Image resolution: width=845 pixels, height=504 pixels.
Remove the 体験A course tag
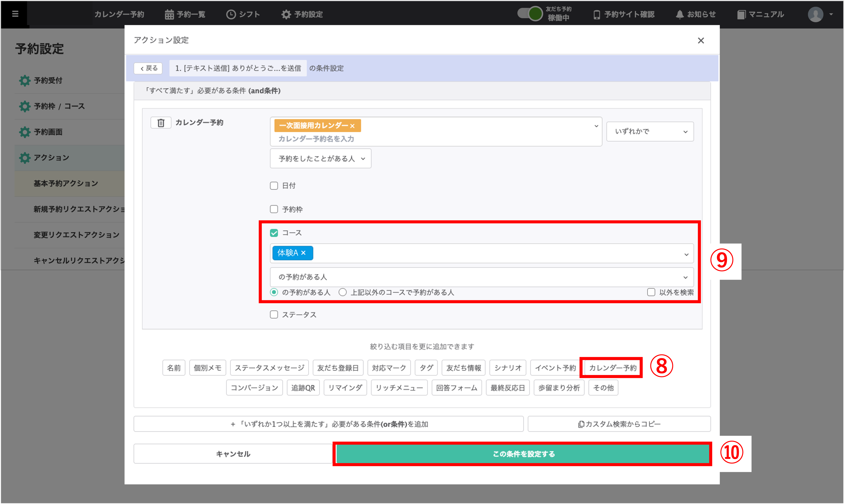(x=304, y=253)
